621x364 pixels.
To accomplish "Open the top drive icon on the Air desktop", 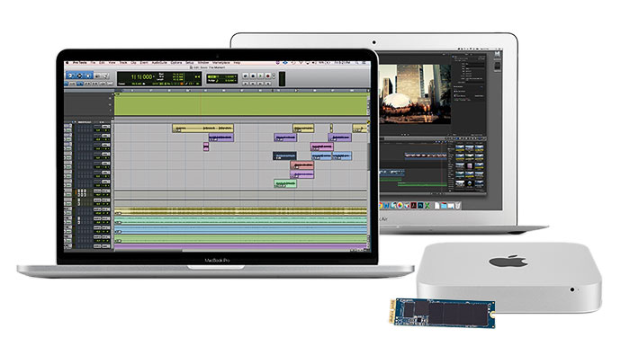I will tap(498, 54).
